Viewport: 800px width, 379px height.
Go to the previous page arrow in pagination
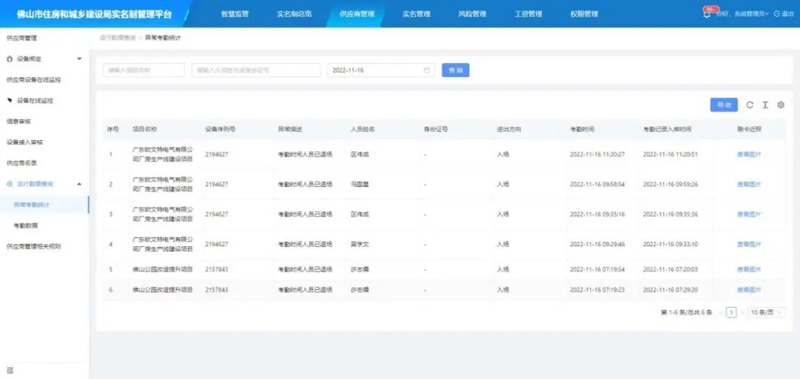tap(721, 312)
